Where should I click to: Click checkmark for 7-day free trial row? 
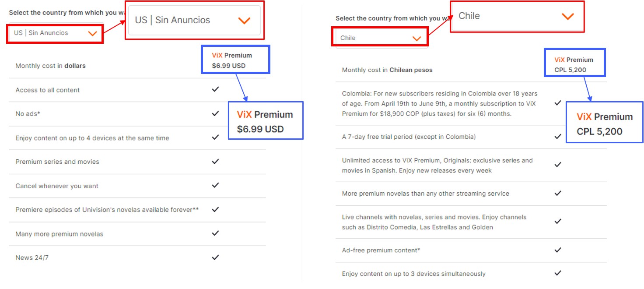558,137
